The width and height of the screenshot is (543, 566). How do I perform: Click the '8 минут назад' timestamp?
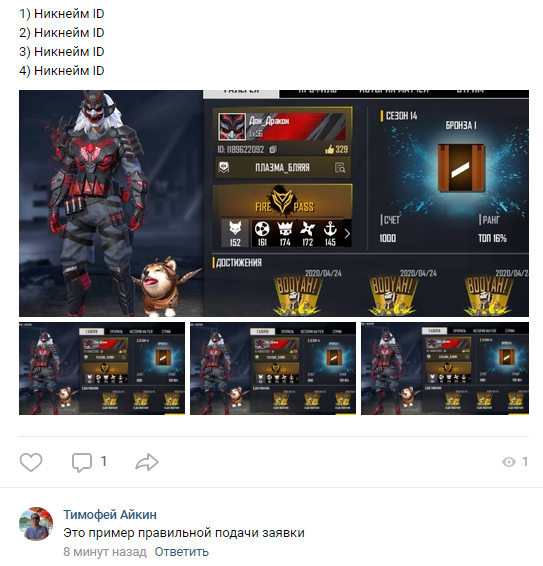coord(105,552)
